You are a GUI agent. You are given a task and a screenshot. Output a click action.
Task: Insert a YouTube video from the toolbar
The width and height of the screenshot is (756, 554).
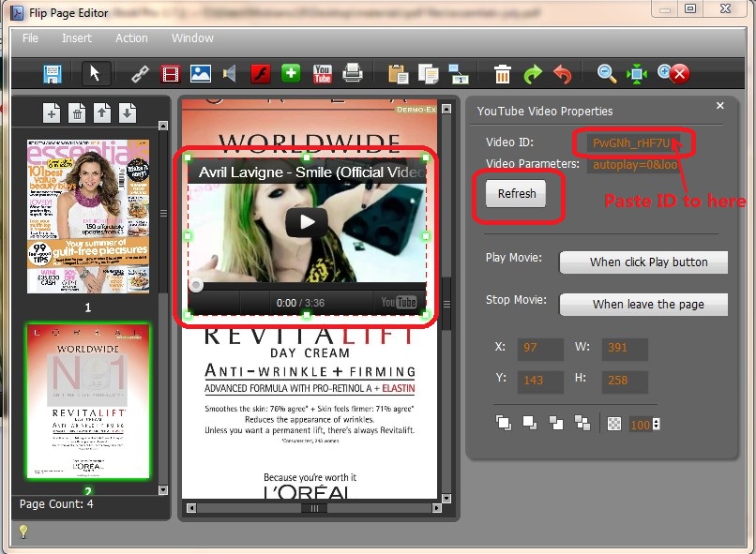(x=322, y=74)
